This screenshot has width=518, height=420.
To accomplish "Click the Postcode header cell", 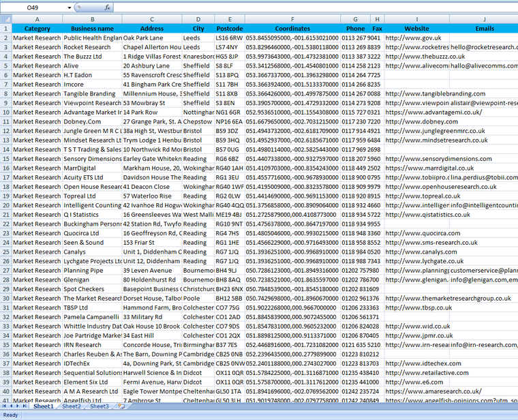I will point(230,29).
